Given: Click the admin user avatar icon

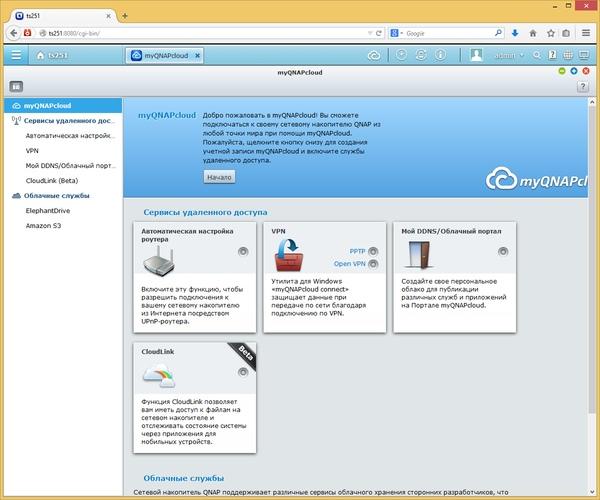Looking at the screenshot, I should (x=476, y=55).
